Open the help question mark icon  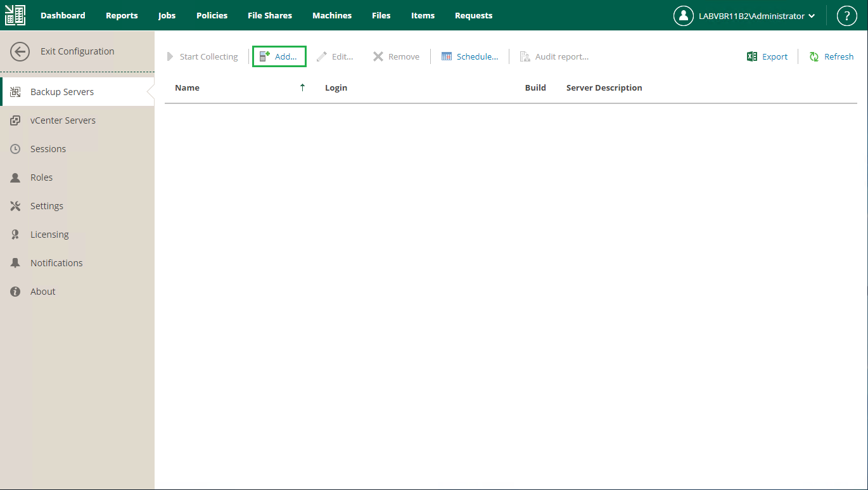[x=847, y=16]
